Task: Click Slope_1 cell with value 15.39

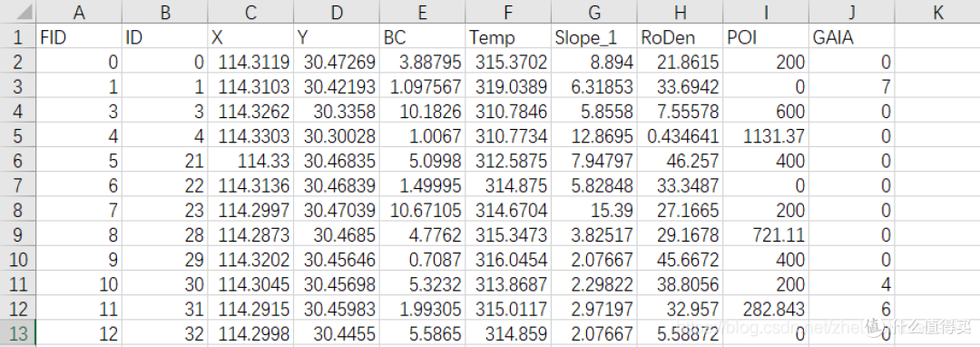Action: tap(593, 210)
